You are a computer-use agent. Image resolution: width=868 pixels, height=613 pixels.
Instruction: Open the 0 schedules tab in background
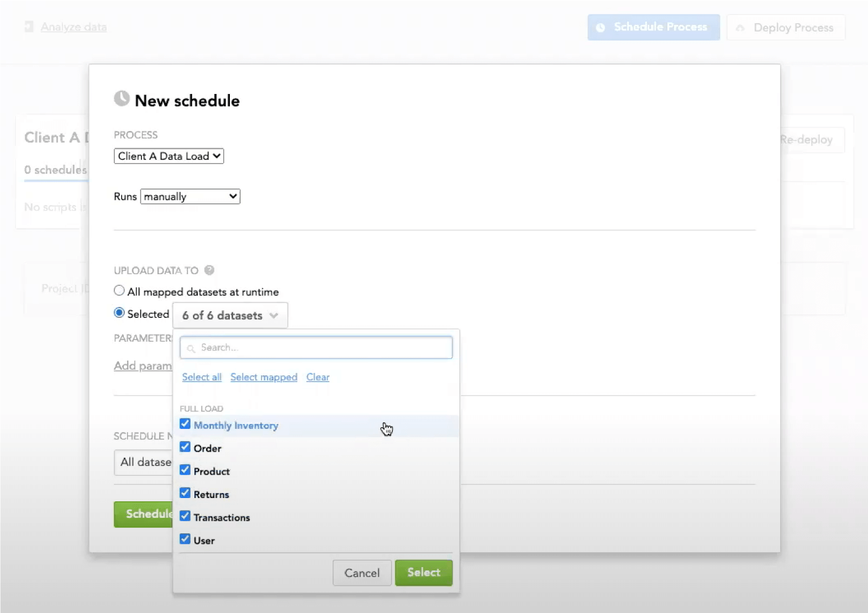56,170
